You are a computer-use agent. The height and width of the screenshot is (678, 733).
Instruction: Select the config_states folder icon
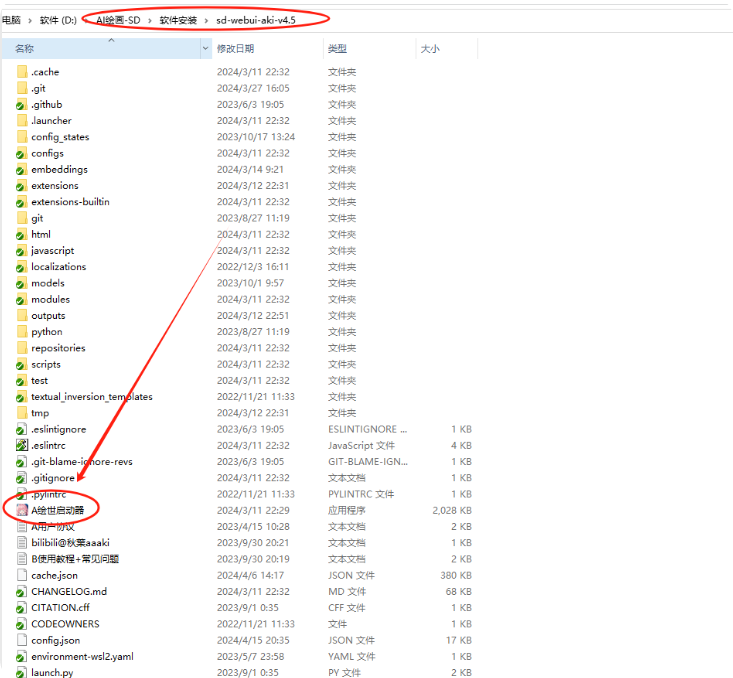pyautogui.click(x=22, y=137)
